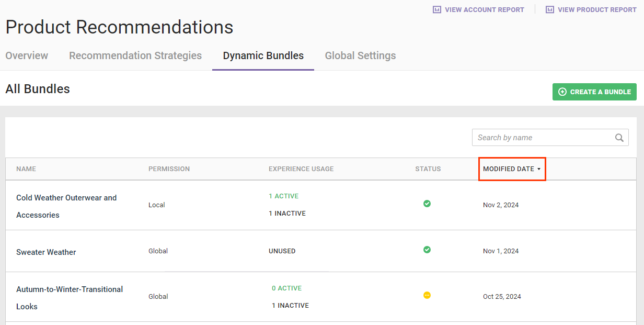Open the Overview tab

(x=27, y=55)
